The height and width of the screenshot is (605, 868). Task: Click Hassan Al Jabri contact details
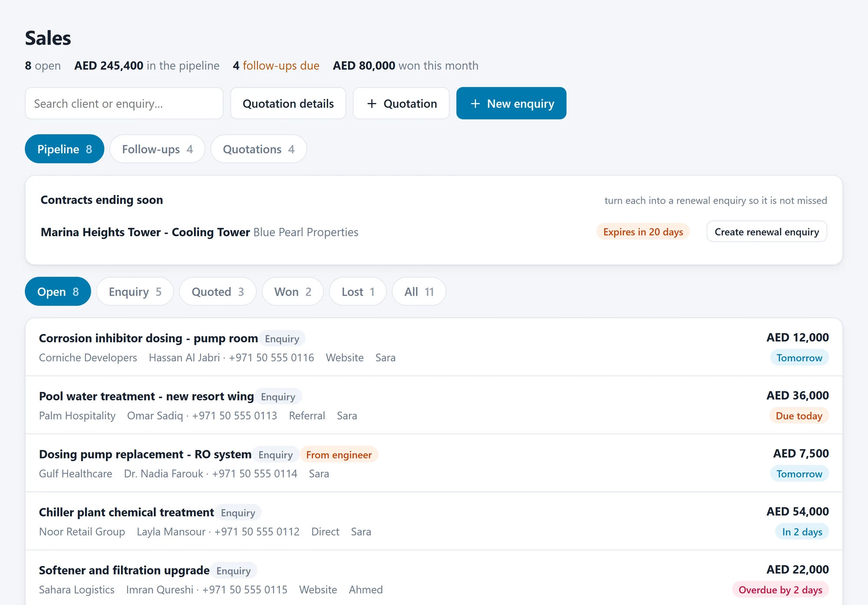(231, 358)
